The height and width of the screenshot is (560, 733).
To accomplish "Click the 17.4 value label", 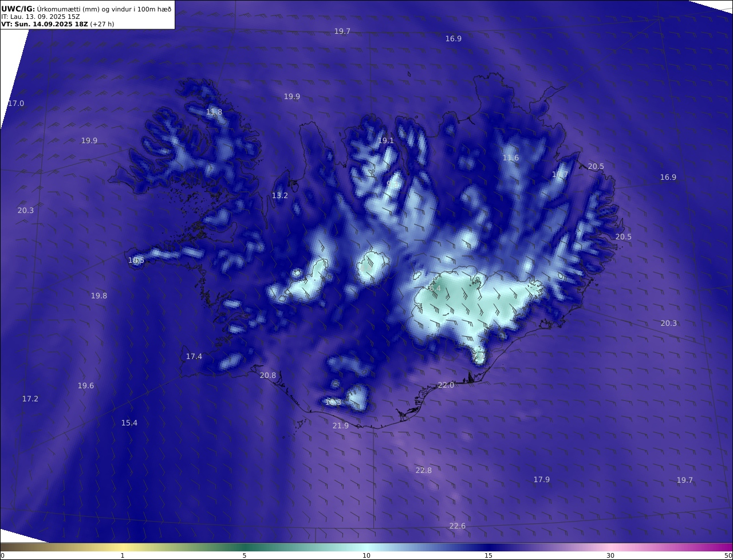I will [x=194, y=357].
